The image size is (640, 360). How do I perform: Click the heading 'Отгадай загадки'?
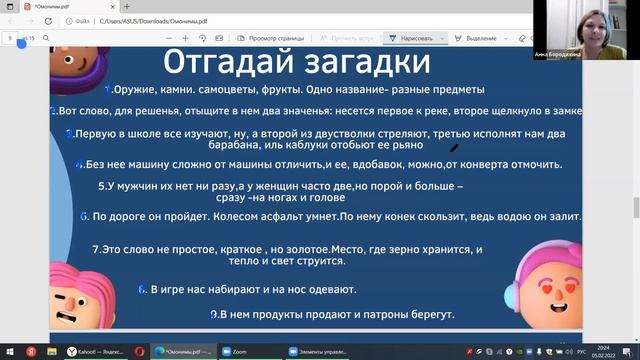[x=297, y=62]
